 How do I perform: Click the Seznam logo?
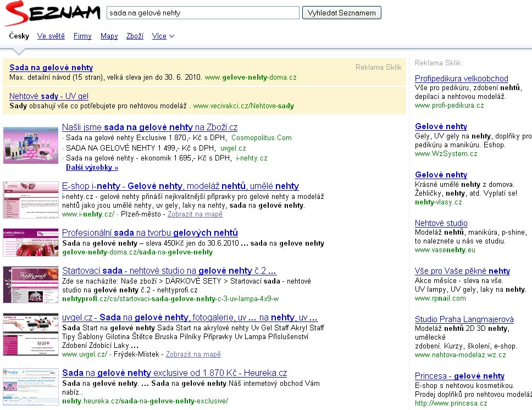[x=53, y=14]
